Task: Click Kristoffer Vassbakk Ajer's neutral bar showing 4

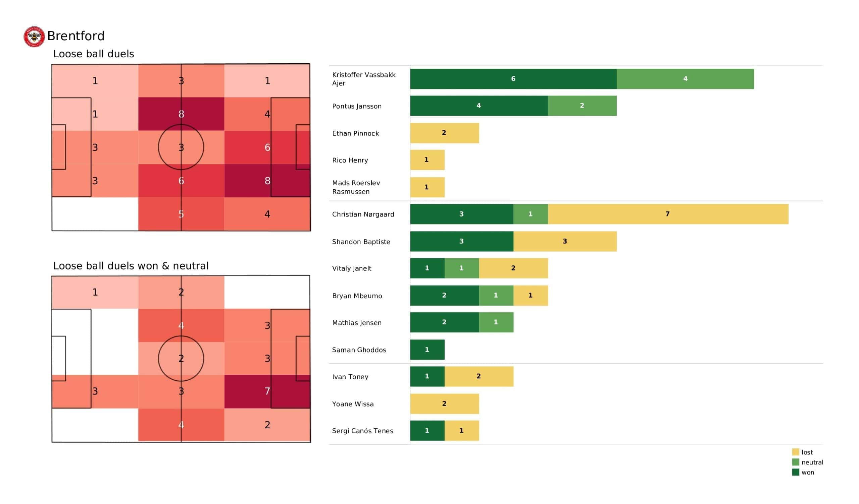Action: [686, 79]
